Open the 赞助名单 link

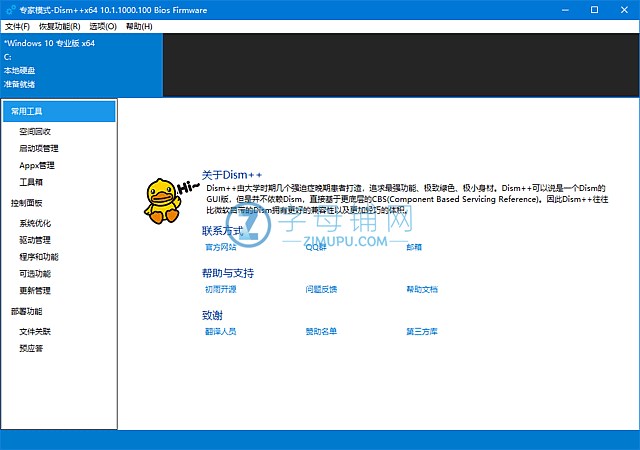[x=321, y=331]
